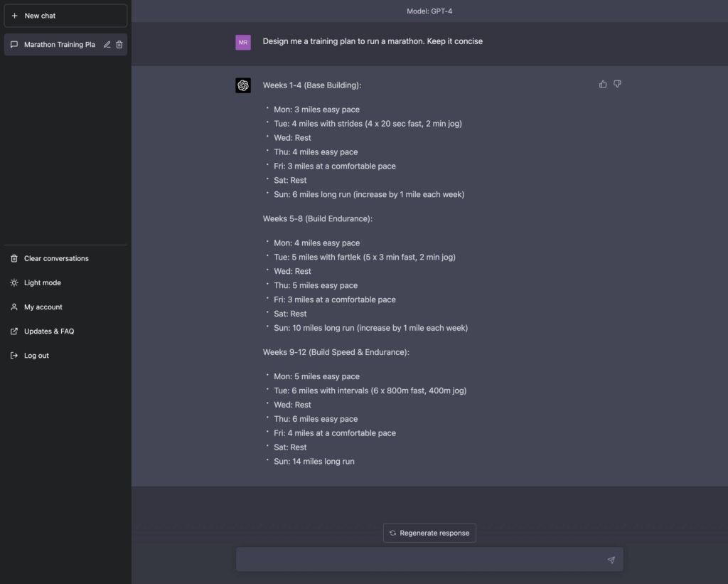Image resolution: width=728 pixels, height=584 pixels.
Task: Open the Marathon Training Plan conversation
Action: click(x=58, y=44)
